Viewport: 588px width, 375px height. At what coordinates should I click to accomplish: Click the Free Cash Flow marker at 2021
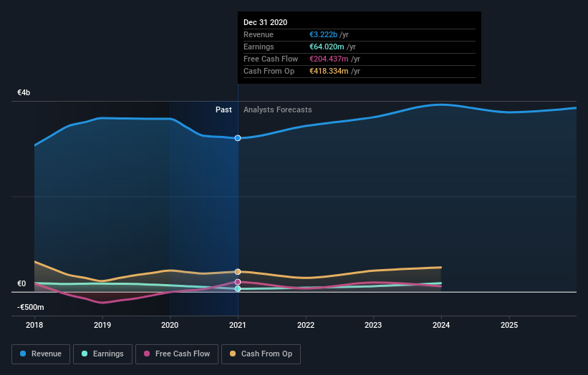(x=238, y=282)
